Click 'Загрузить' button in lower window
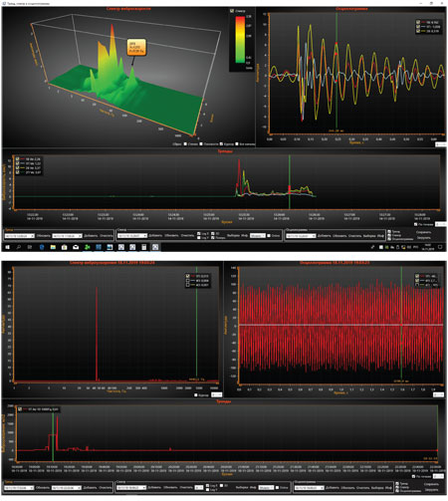 pyautogui.click(x=432, y=490)
